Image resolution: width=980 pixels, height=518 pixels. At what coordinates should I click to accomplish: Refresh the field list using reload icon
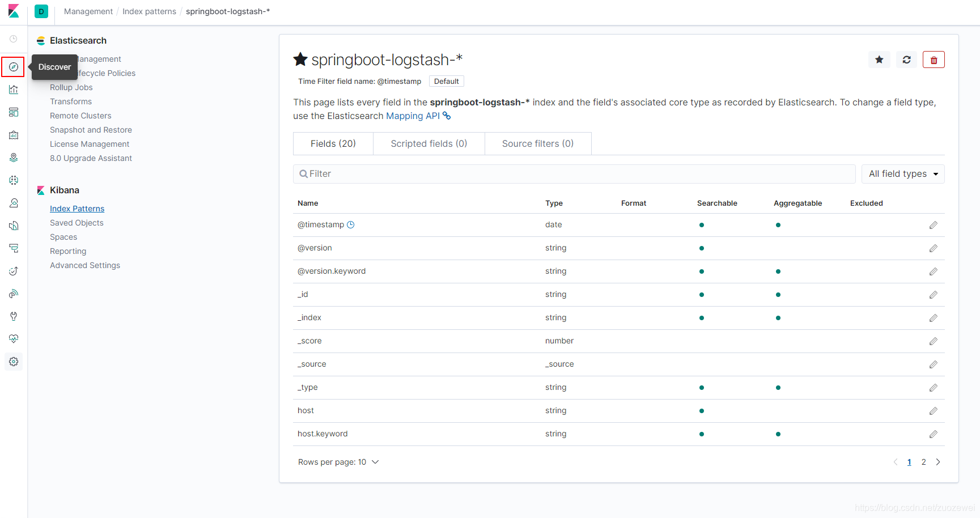(906, 60)
